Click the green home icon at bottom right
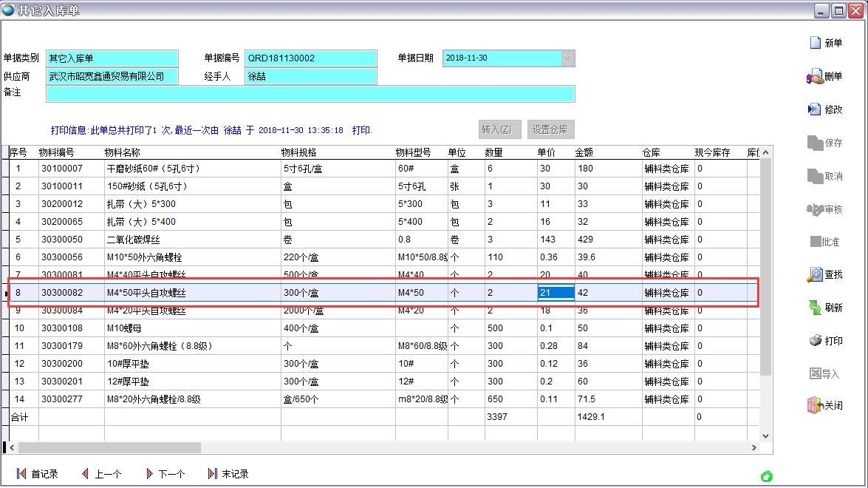The image size is (868, 488). [767, 476]
